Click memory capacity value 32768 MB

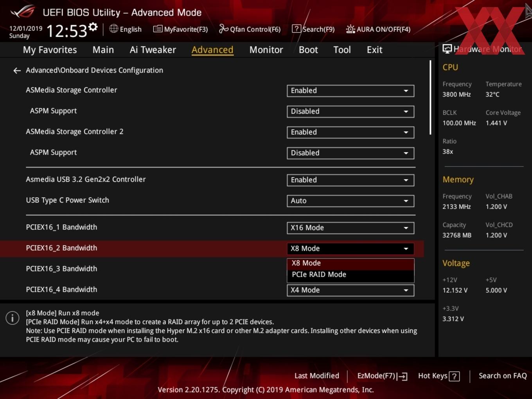click(457, 235)
